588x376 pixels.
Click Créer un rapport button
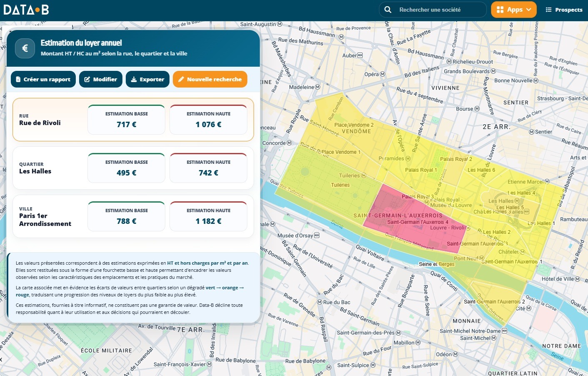coord(43,79)
